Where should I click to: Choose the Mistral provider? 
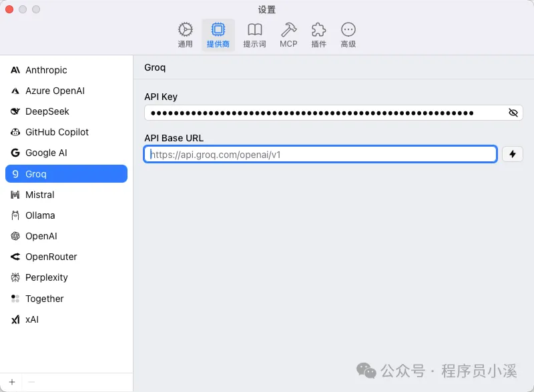[66, 195]
